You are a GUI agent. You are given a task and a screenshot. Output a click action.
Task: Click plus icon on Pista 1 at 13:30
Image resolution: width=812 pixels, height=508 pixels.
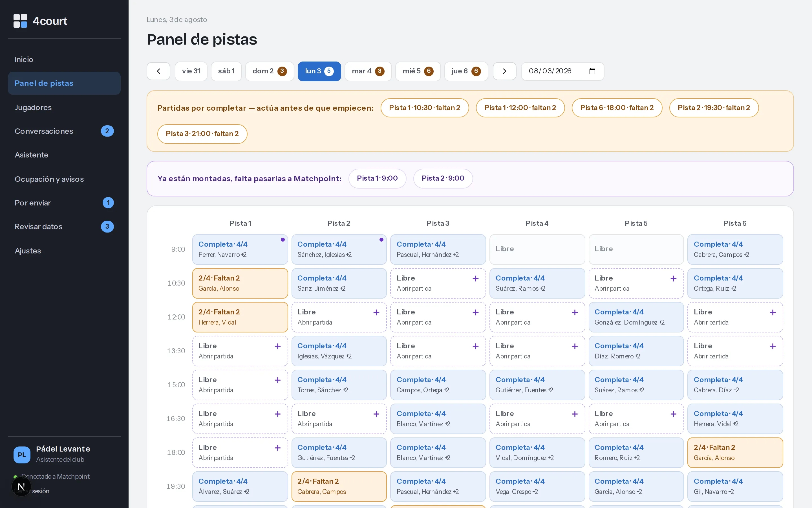tap(277, 346)
